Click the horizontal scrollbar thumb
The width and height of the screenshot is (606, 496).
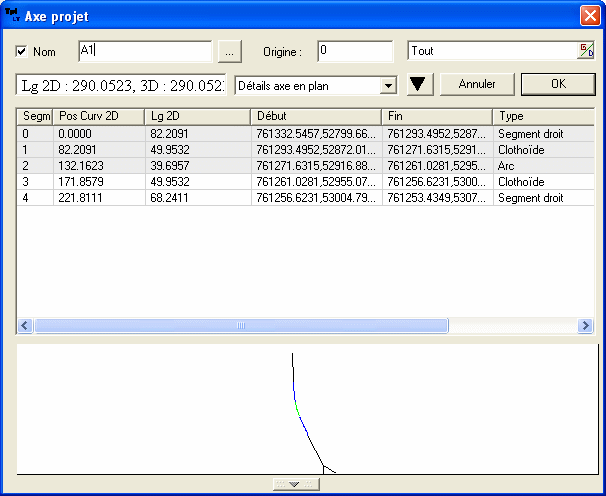coord(240,326)
